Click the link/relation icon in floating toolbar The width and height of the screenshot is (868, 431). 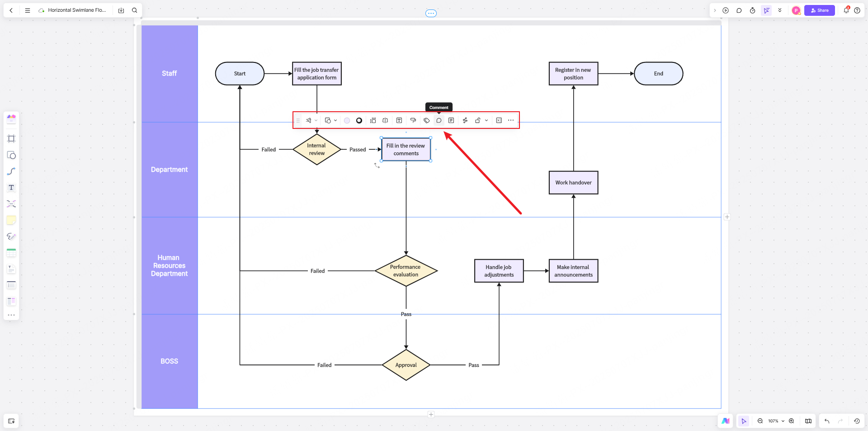[465, 120]
